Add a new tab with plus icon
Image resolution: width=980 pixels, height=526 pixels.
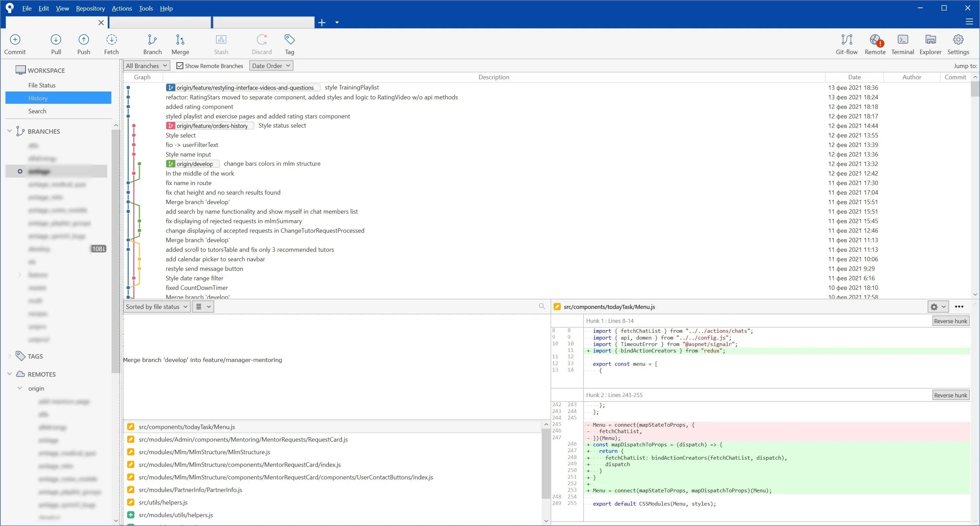click(x=322, y=22)
